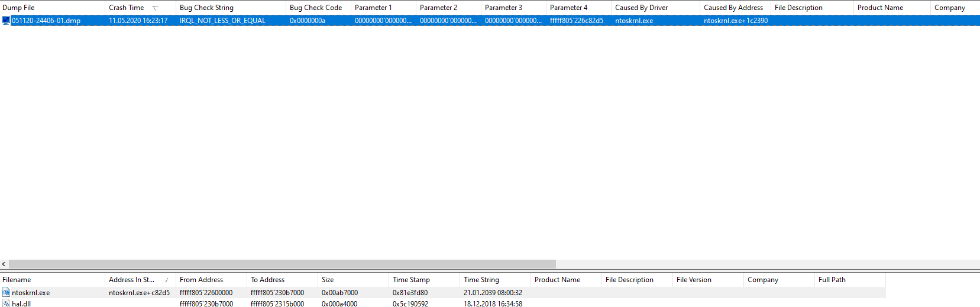Click the ntoskrnl.exe file icon in lower pane

click(7, 293)
